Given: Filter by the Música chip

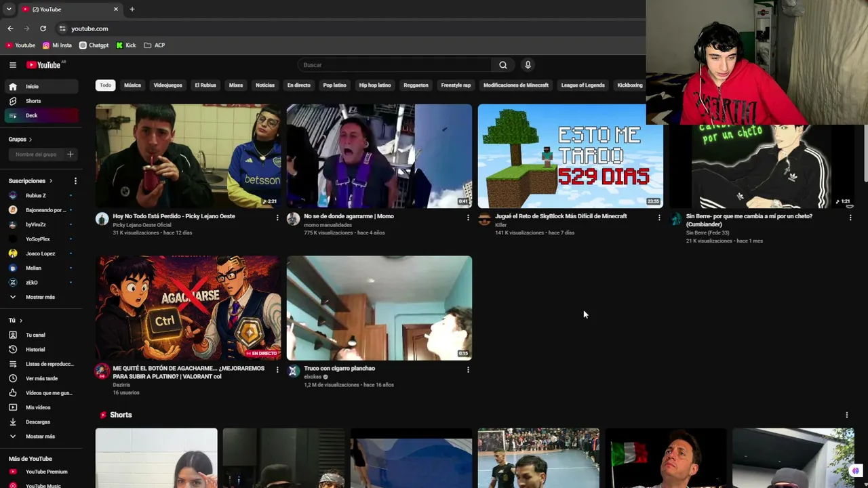Looking at the screenshot, I should (132, 85).
